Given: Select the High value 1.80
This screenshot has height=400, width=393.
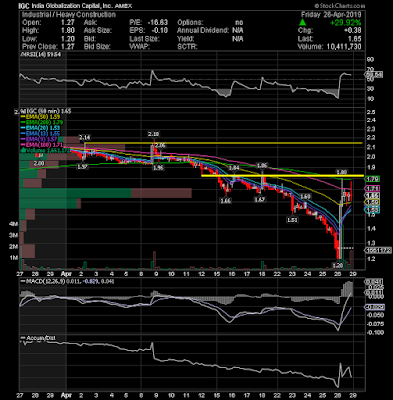Looking at the screenshot, I should coord(68,31).
